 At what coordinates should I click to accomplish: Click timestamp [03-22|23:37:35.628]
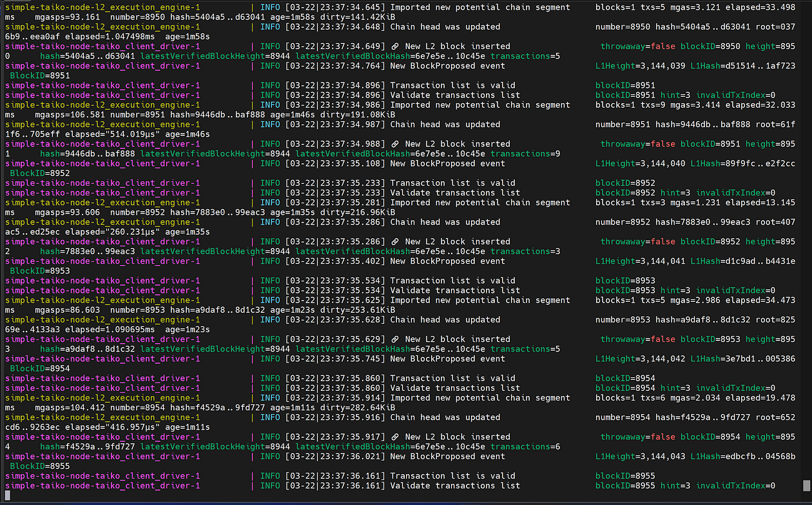coord(335,320)
